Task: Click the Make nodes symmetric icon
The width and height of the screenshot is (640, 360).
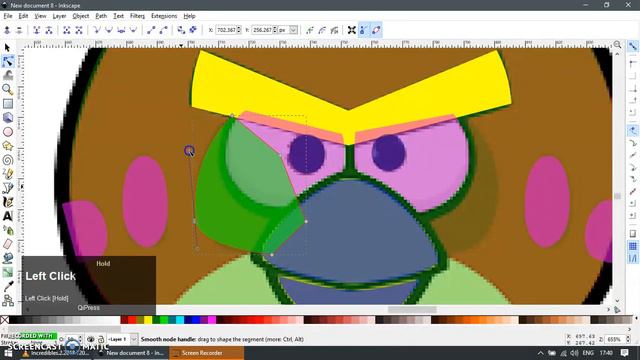Action: [121, 30]
